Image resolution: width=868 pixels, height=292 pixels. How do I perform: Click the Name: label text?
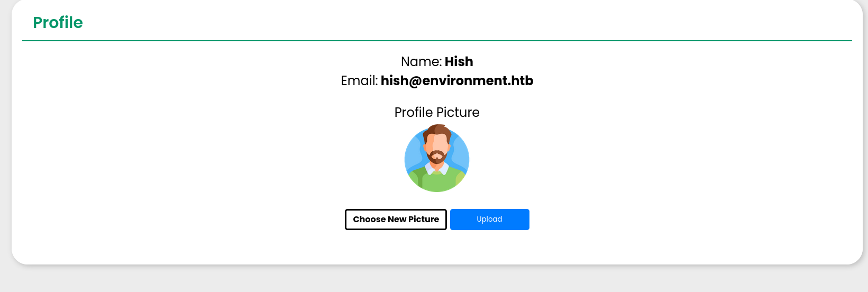[x=421, y=62]
